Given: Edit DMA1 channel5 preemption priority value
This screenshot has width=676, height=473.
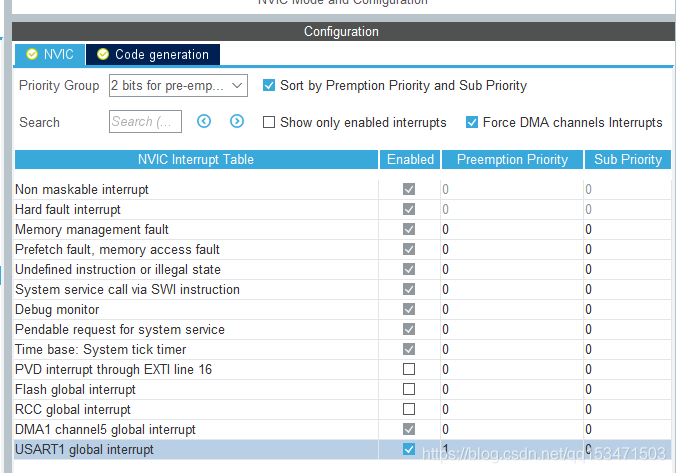Looking at the screenshot, I should [512, 429].
